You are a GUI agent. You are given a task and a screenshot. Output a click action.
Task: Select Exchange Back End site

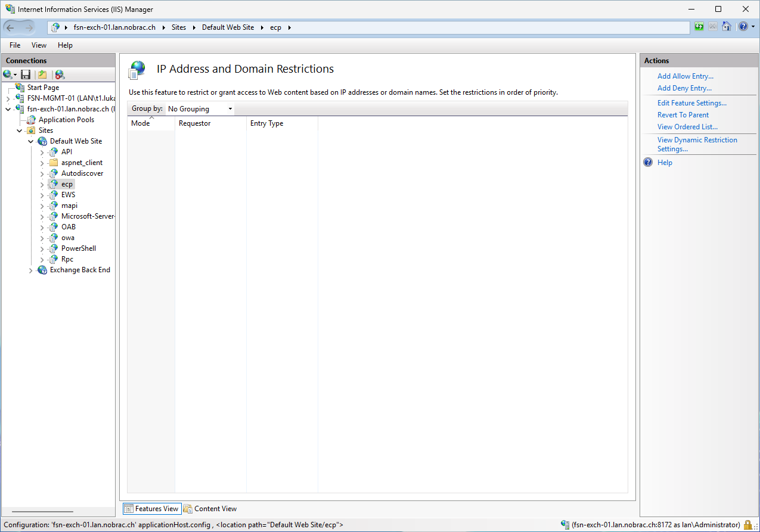point(80,270)
